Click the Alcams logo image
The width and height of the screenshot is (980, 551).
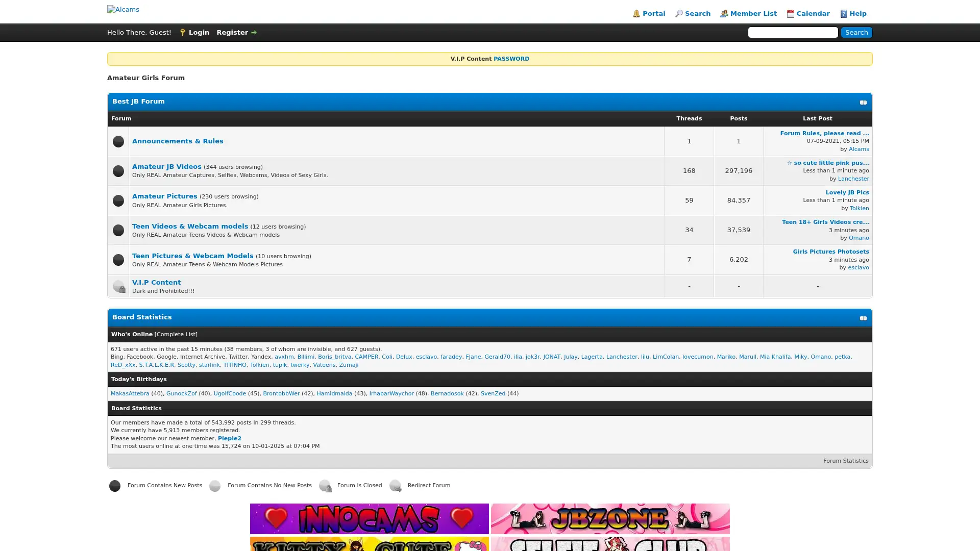click(122, 9)
